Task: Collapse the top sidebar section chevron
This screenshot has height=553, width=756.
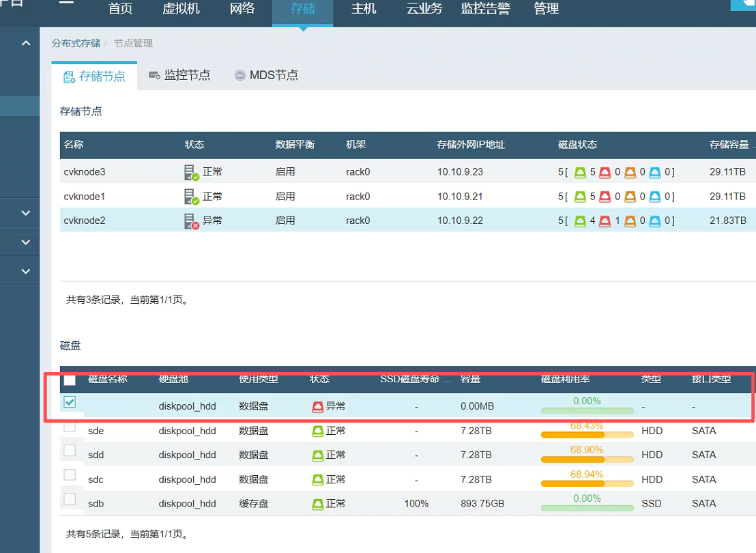Action: pyautogui.click(x=26, y=44)
